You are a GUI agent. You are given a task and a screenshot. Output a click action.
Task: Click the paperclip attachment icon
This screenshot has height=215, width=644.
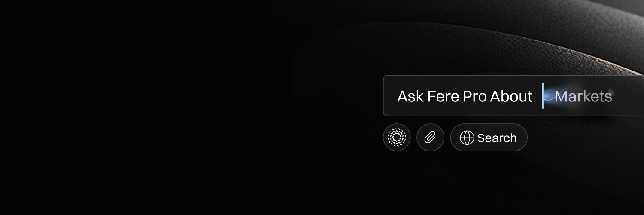[x=430, y=138]
